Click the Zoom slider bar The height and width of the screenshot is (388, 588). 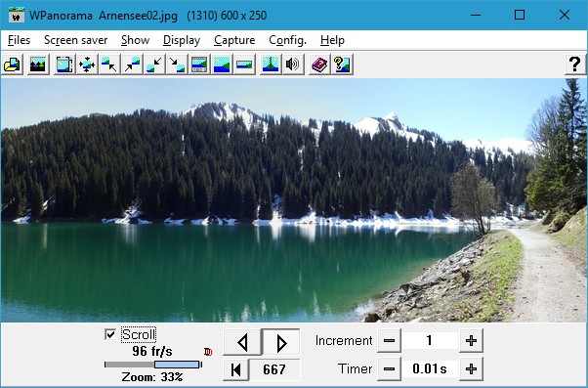coord(153,365)
